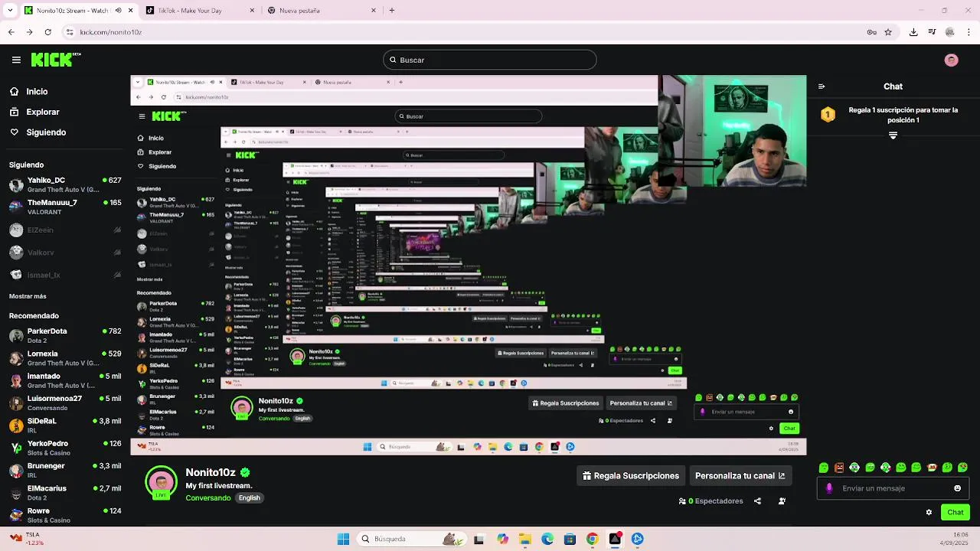
Task: Switch to the Nueva pestaña browser tab
Action: point(323,11)
